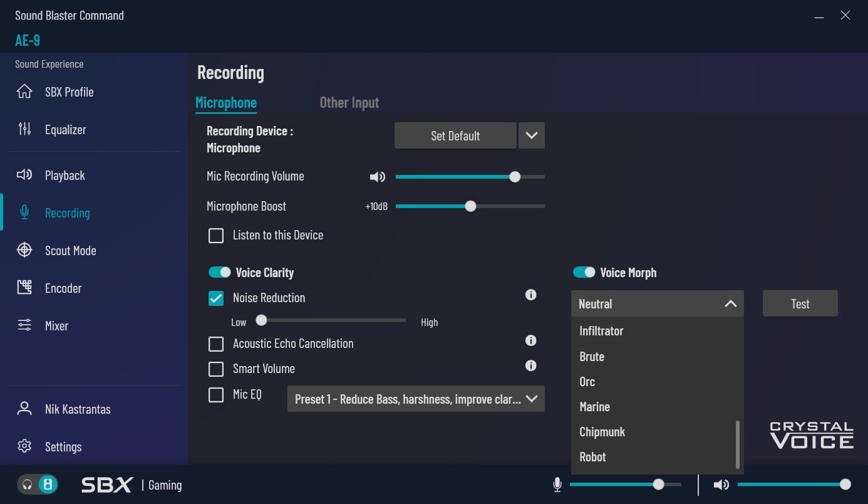Collapse the Neutral voice morph dropdown
The image size is (868, 504).
pos(658,303)
